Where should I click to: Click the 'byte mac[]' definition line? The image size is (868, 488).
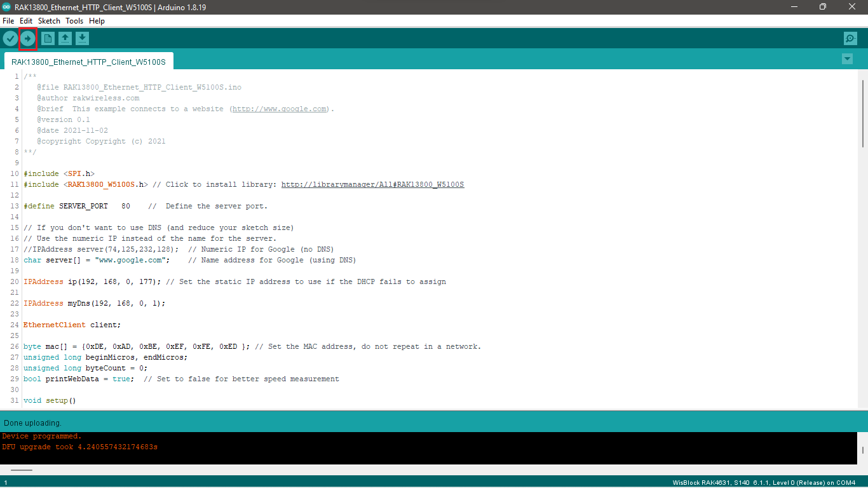pyautogui.click(x=252, y=346)
